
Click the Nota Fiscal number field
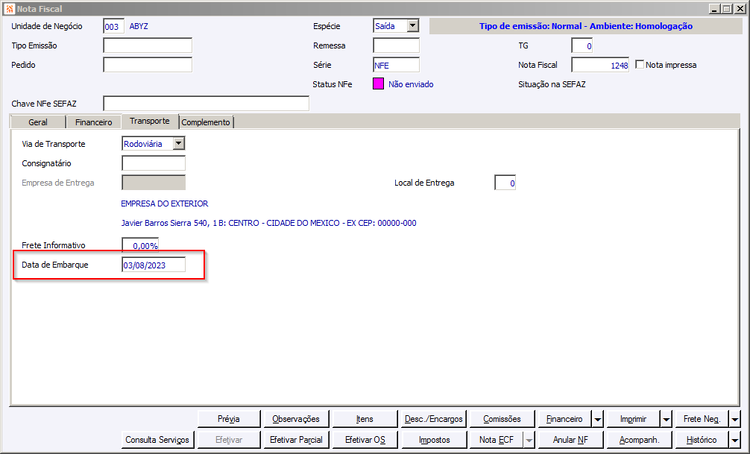pyautogui.click(x=600, y=65)
